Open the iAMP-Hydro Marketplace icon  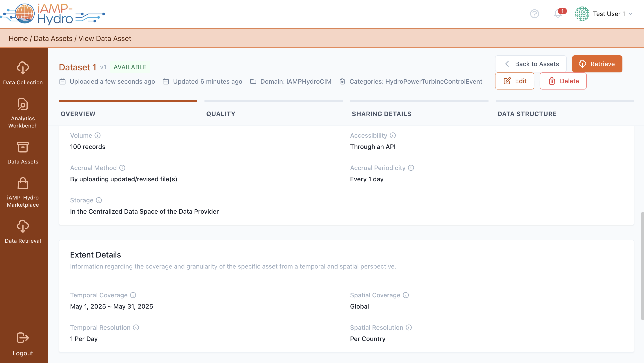(23, 183)
